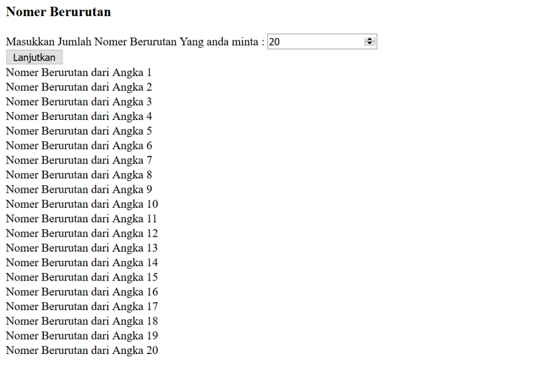Click the line Nomer Berurutan dari Angka 9

pyautogui.click(x=78, y=189)
